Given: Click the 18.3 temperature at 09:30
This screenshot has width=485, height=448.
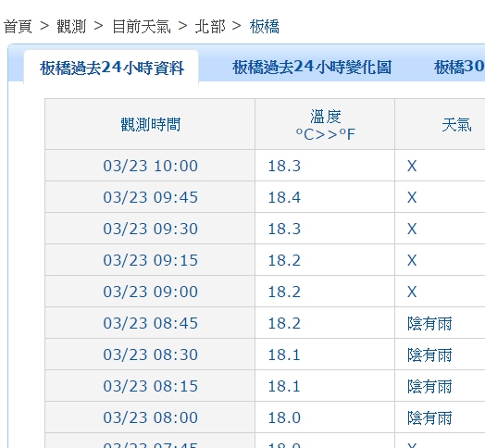Looking at the screenshot, I should point(284,229).
